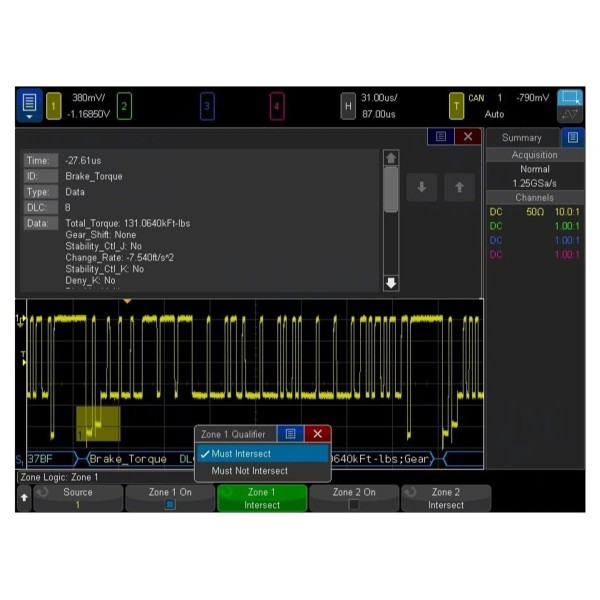Open trigger T settings
Viewport: 600px width, 600px height.
click(456, 105)
